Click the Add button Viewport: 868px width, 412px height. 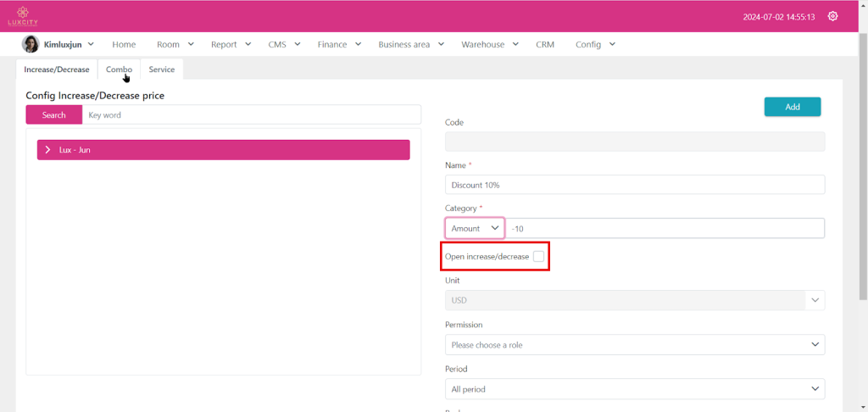[792, 107]
